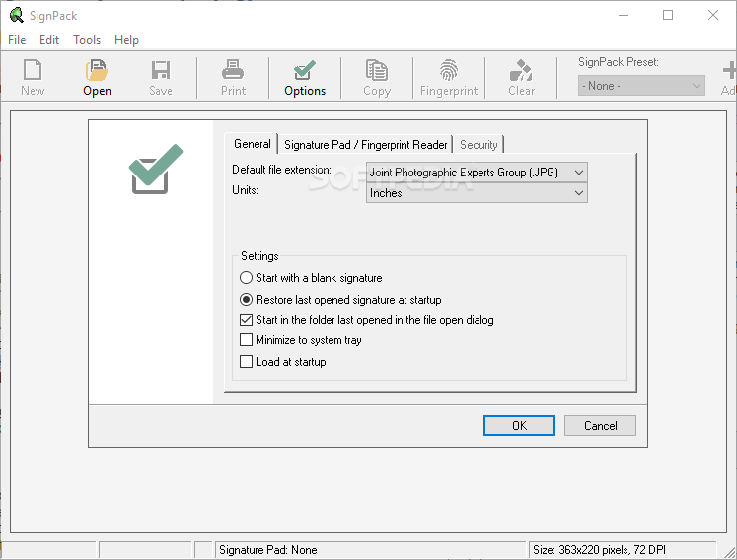Close the SignPack window
Screen dimensions: 737x560
pyautogui.click(x=713, y=15)
